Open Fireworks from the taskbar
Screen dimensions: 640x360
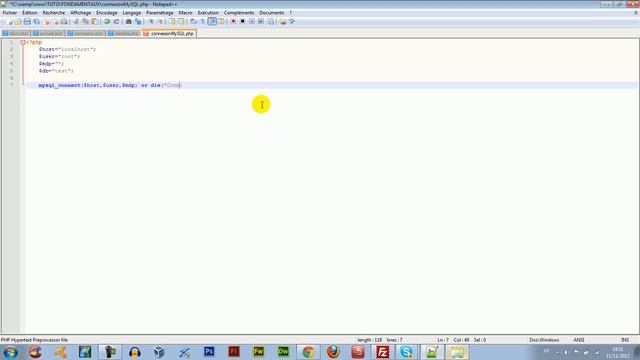point(258,352)
